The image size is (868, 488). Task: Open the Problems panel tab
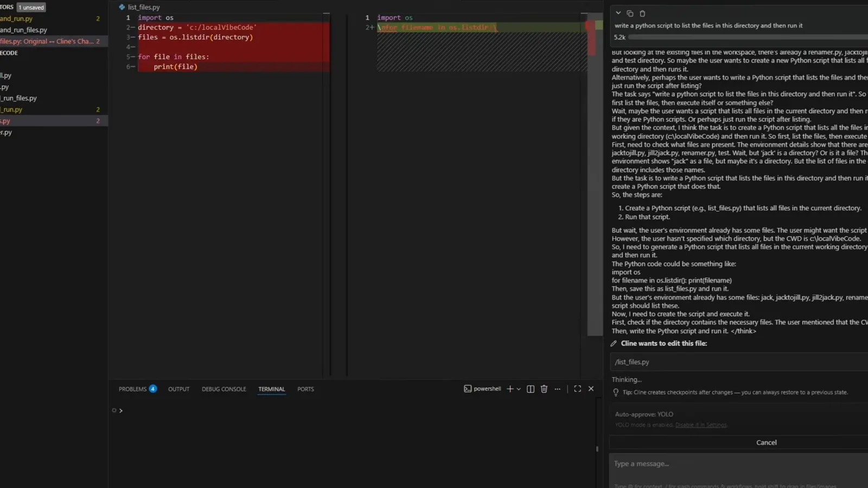click(x=132, y=389)
